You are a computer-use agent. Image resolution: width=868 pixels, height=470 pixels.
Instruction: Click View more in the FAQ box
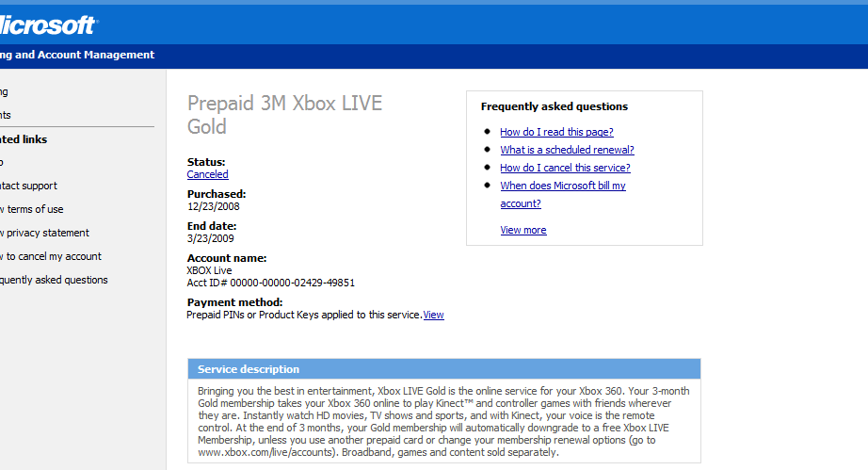tap(523, 230)
